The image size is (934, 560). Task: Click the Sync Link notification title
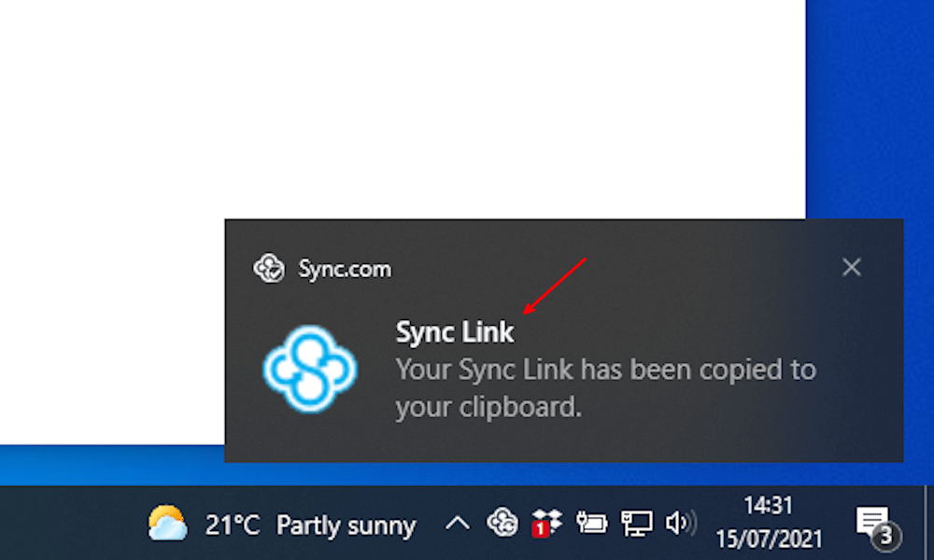(x=455, y=332)
